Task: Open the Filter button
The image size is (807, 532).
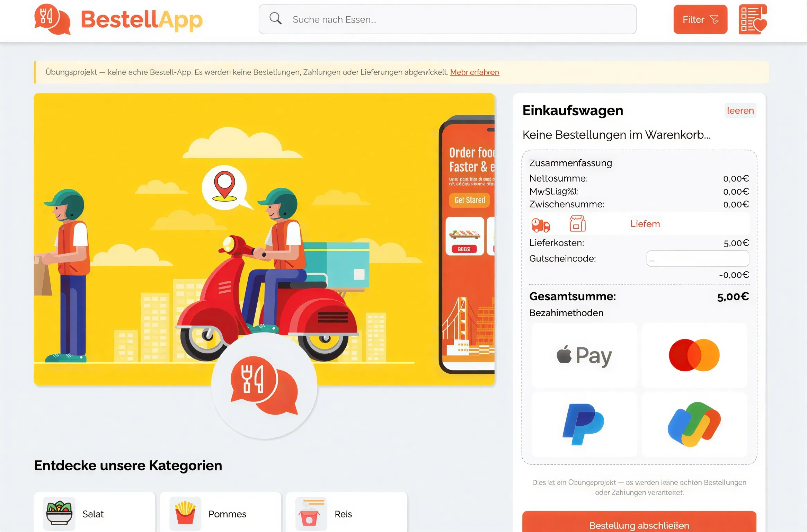Action: coord(700,19)
